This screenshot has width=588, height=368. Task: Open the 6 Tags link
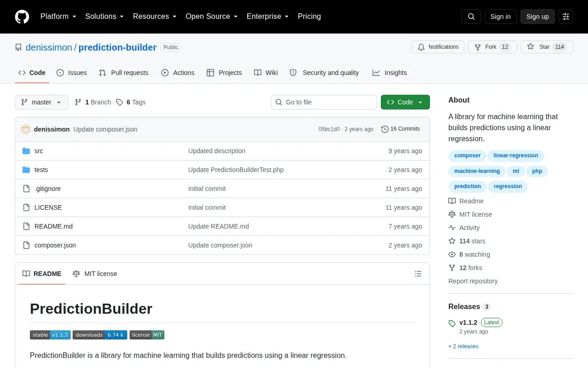131,102
